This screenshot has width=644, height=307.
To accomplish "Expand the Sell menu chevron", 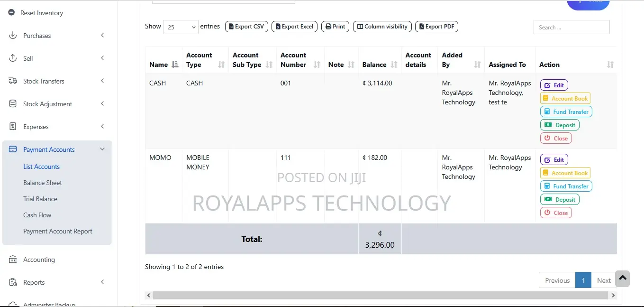I will click(x=102, y=58).
